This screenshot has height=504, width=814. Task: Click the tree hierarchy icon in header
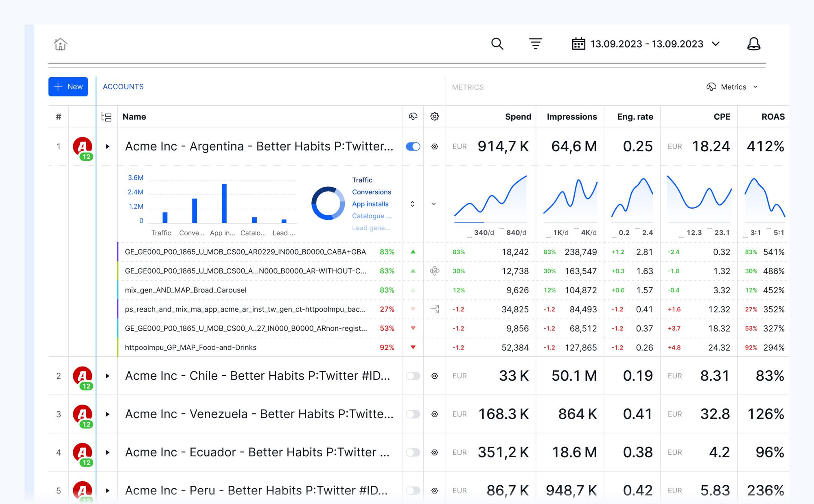coord(106,117)
